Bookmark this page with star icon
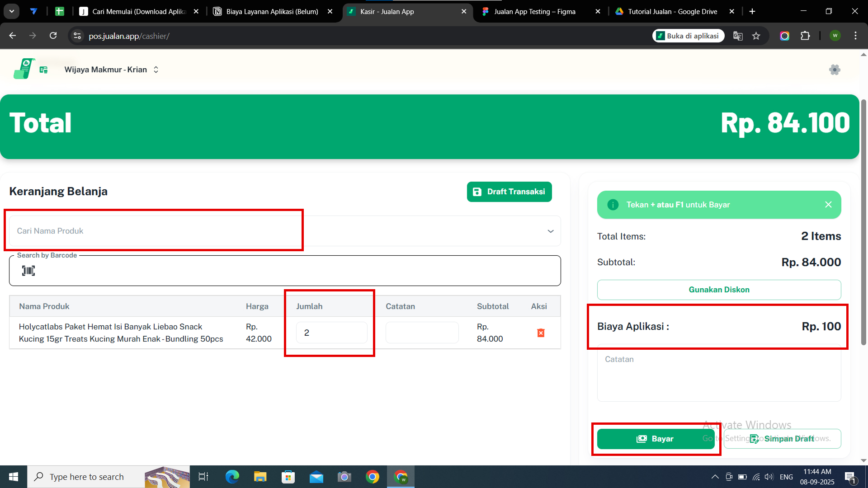868x488 pixels. click(x=756, y=36)
